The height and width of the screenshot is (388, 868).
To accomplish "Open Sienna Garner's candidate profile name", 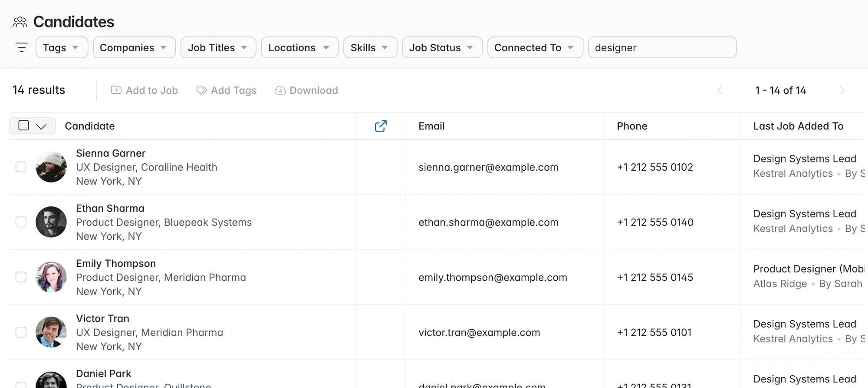I will click(111, 153).
